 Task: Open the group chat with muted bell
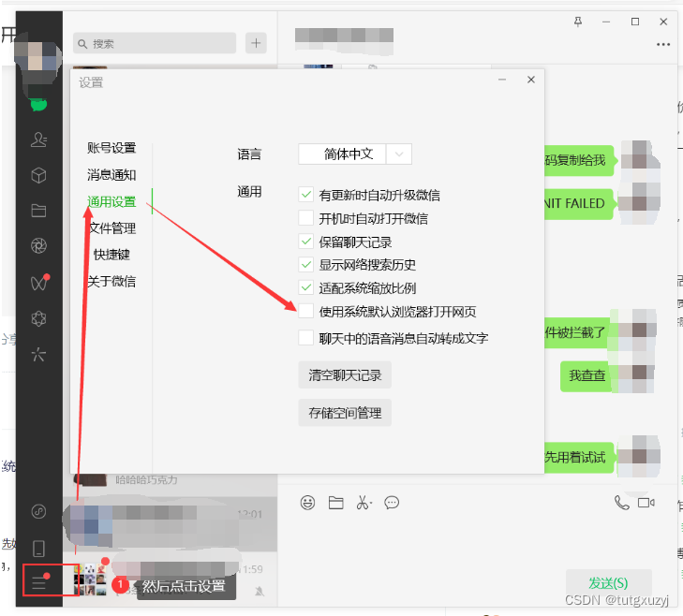170,579
